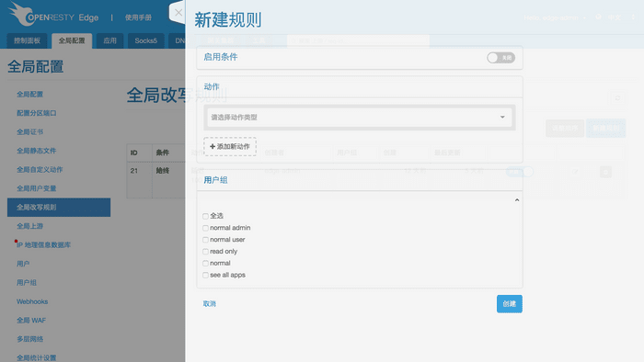The image size is (644, 362).
Task: Open the Socks5 tab
Action: (145, 40)
